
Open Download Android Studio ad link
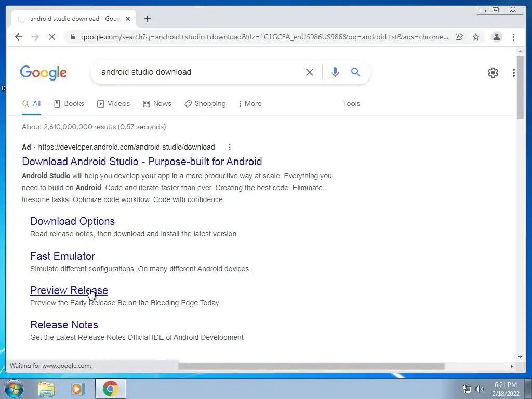pyautogui.click(x=142, y=162)
